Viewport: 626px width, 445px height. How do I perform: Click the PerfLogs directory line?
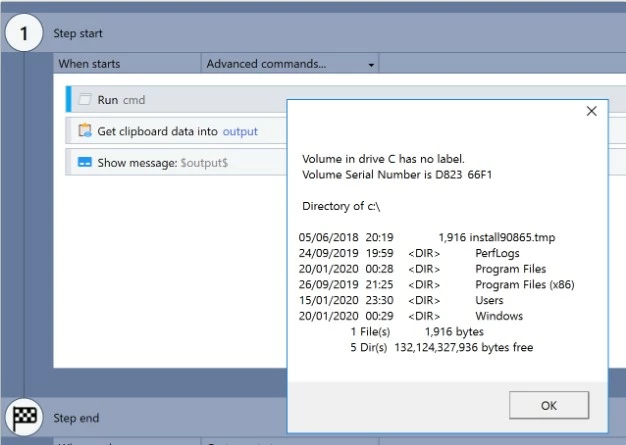tap(409, 253)
